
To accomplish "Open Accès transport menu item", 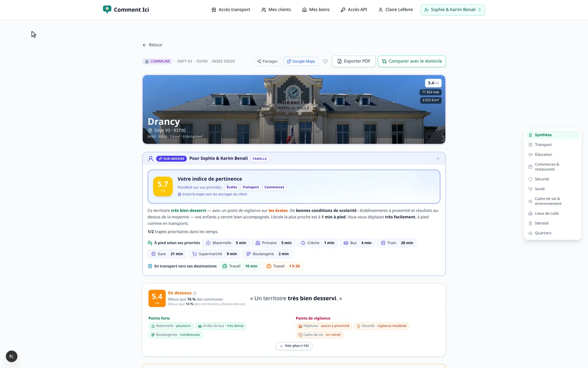I will point(231,10).
